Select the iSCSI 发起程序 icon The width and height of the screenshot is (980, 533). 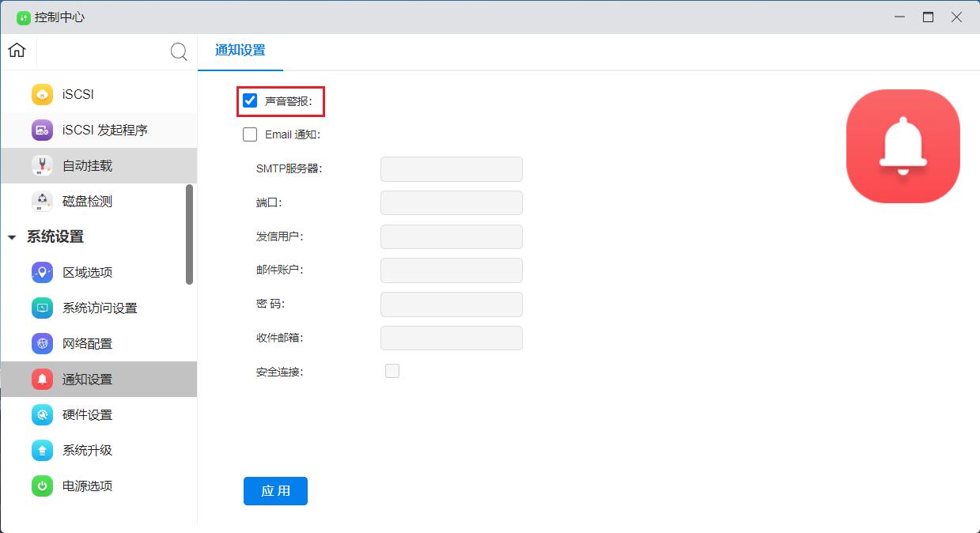coord(42,130)
